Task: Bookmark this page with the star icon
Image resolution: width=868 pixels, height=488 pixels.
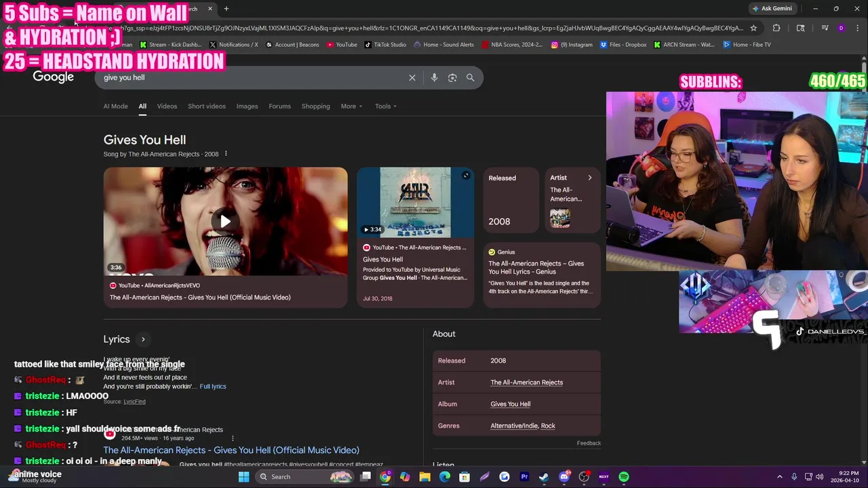Action: point(753,28)
